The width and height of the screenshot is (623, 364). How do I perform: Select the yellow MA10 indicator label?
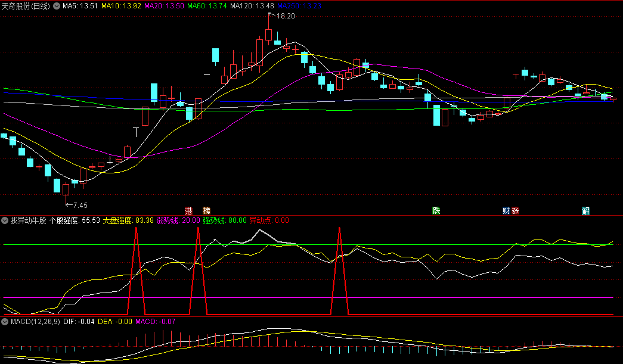pyautogui.click(x=121, y=6)
